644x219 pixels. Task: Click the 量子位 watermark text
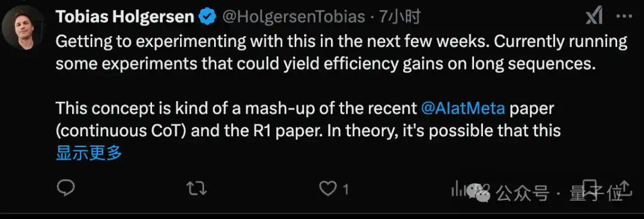tap(596, 193)
